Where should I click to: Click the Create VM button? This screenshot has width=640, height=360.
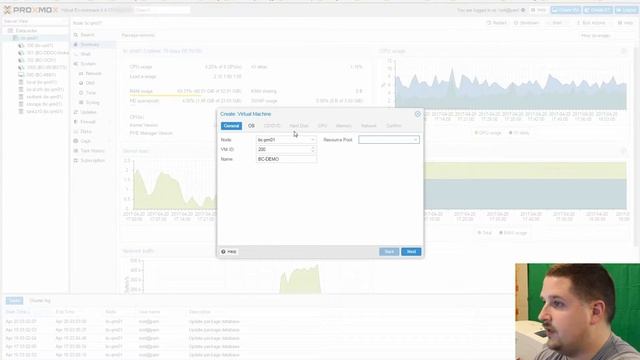coord(566,10)
